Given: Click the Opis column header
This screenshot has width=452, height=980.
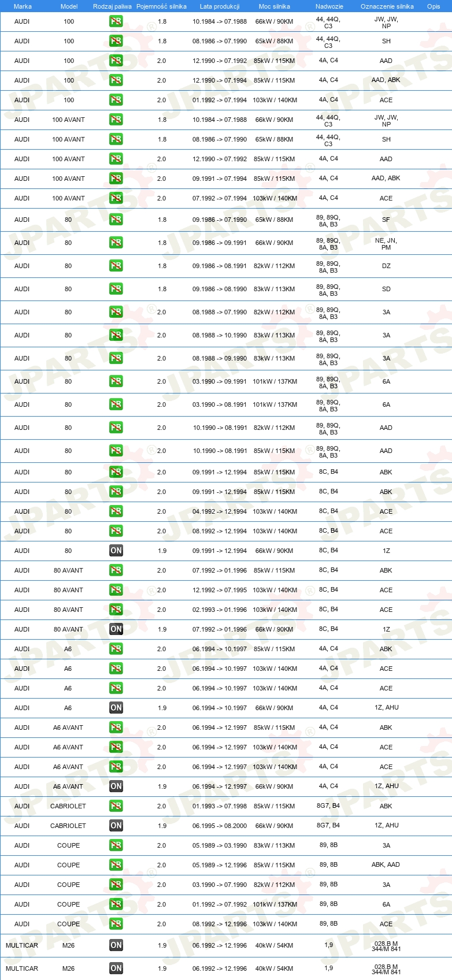Looking at the screenshot, I should coord(434,6).
